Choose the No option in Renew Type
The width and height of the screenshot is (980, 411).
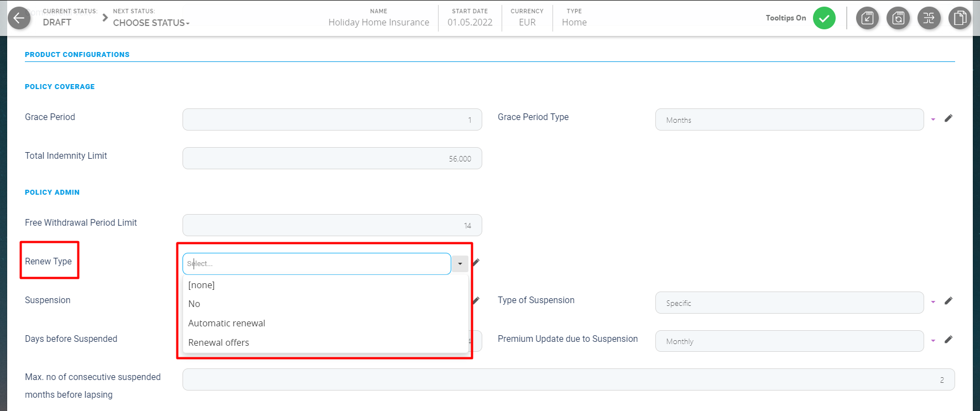[194, 304]
